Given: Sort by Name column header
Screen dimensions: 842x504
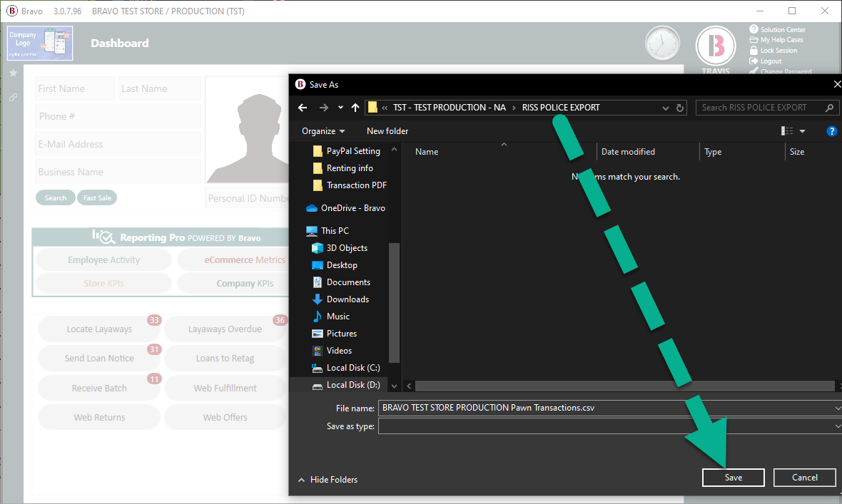Looking at the screenshot, I should click(x=427, y=152).
